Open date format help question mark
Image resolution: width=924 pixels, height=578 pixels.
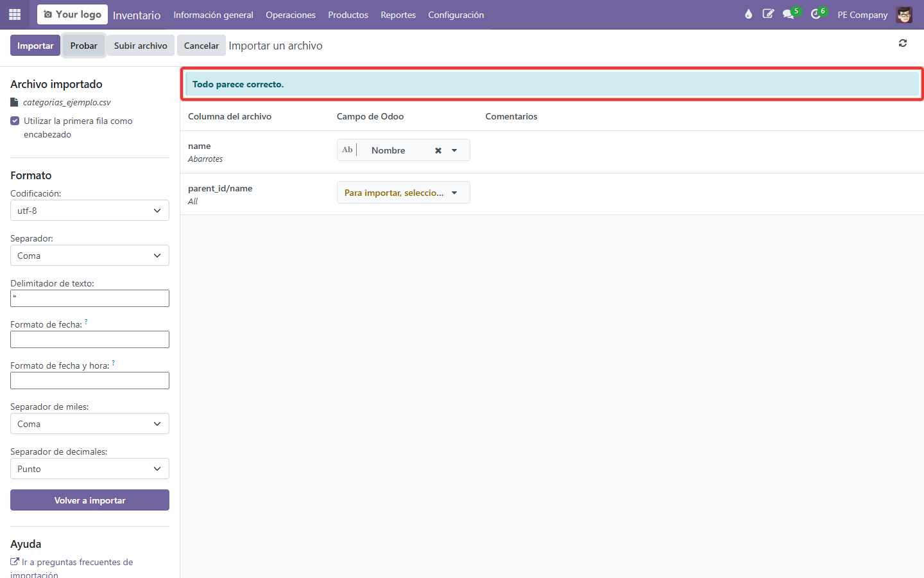(86, 322)
